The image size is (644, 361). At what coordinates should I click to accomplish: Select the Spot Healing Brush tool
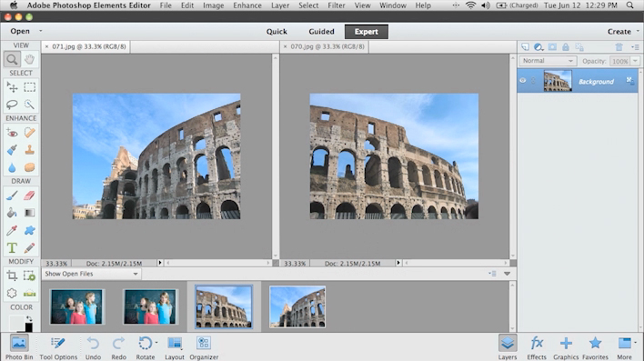coord(29,133)
